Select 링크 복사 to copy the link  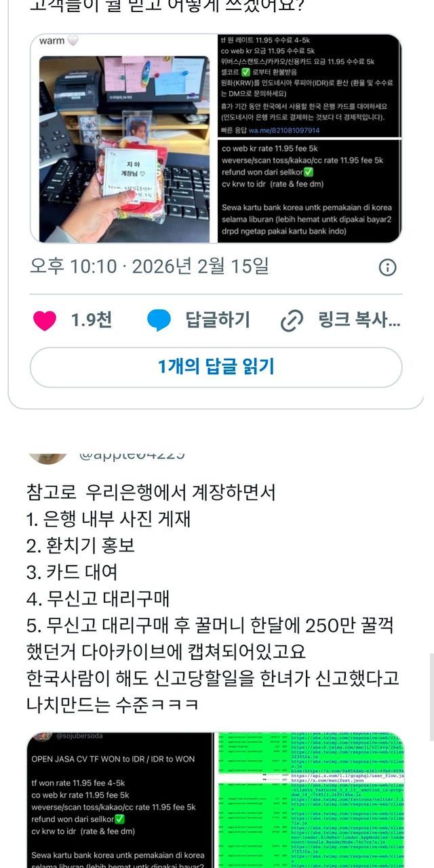click(x=359, y=320)
